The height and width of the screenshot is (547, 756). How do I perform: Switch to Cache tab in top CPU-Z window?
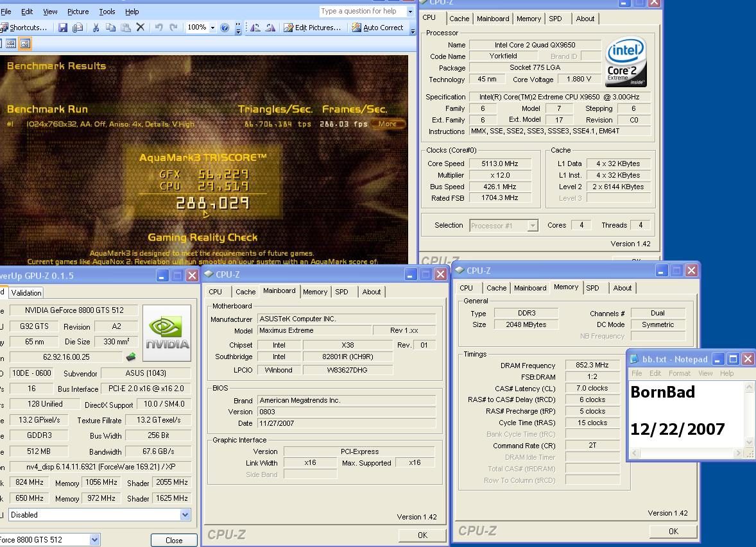pyautogui.click(x=459, y=19)
